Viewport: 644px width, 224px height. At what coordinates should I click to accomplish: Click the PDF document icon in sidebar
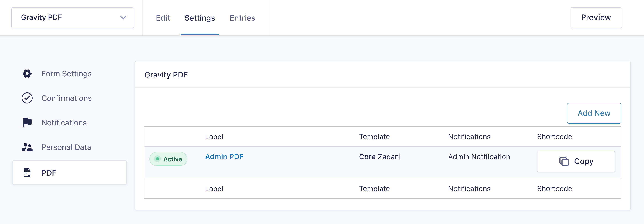coord(27,173)
